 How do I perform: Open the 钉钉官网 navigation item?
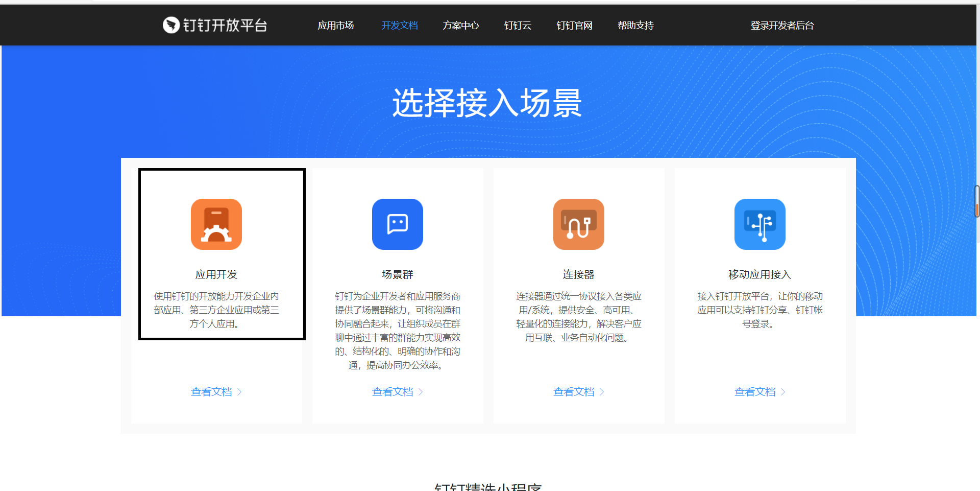tap(574, 25)
